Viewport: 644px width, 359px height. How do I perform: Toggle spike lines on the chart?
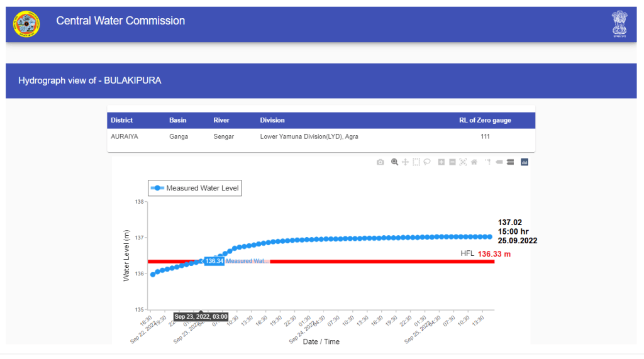click(x=488, y=162)
